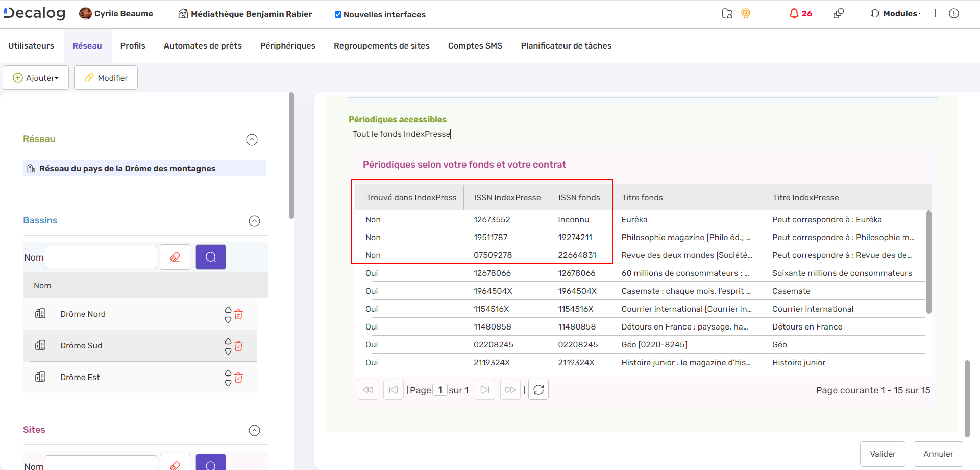This screenshot has height=470, width=980.
Task: Click the notifications bell icon
Action: point(794,14)
